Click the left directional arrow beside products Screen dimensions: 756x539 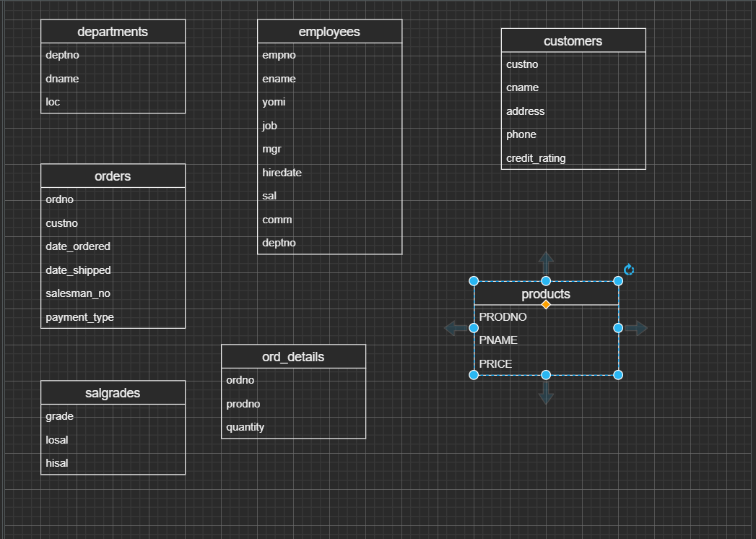coord(455,328)
